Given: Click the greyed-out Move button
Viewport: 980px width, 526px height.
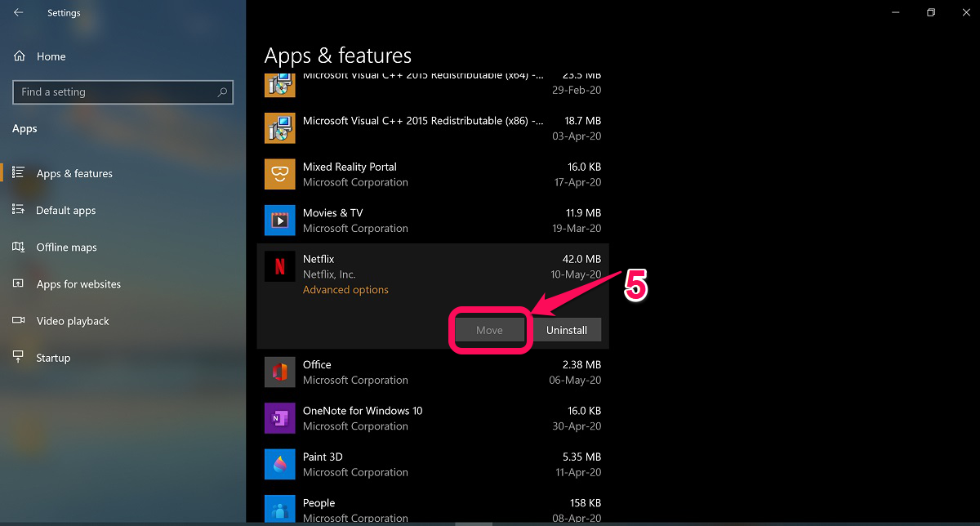Looking at the screenshot, I should coord(489,330).
